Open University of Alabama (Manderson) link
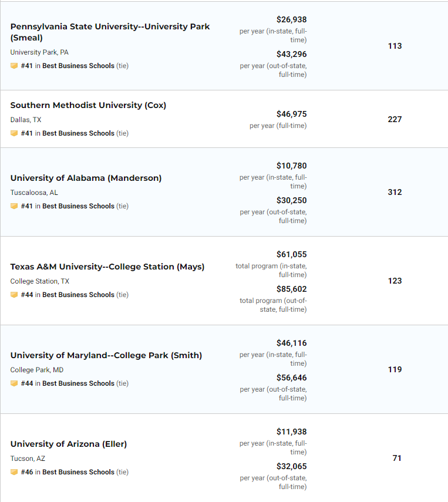The width and height of the screenshot is (448, 502). 86,178
